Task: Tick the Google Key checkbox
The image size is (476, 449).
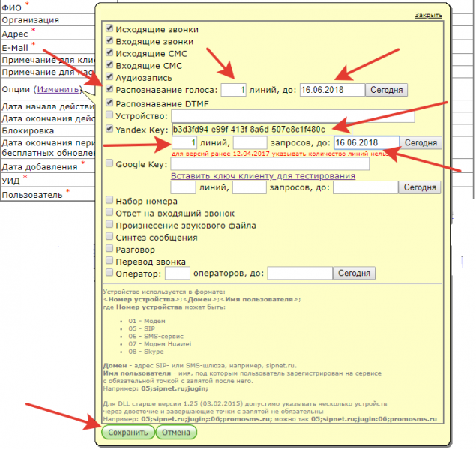Action: coord(109,163)
